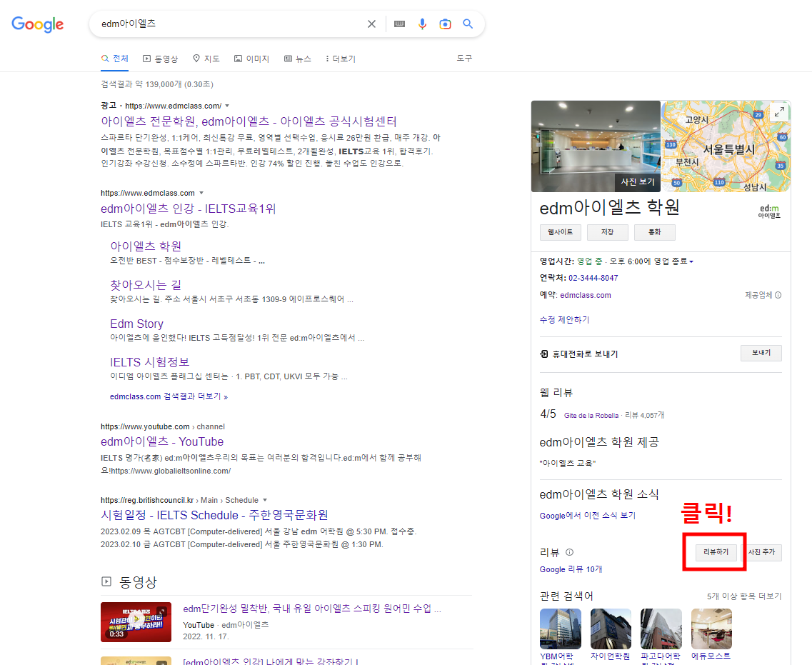The image size is (812, 665).
Task: Click the info icon next to 리뷰
Action: click(x=570, y=552)
